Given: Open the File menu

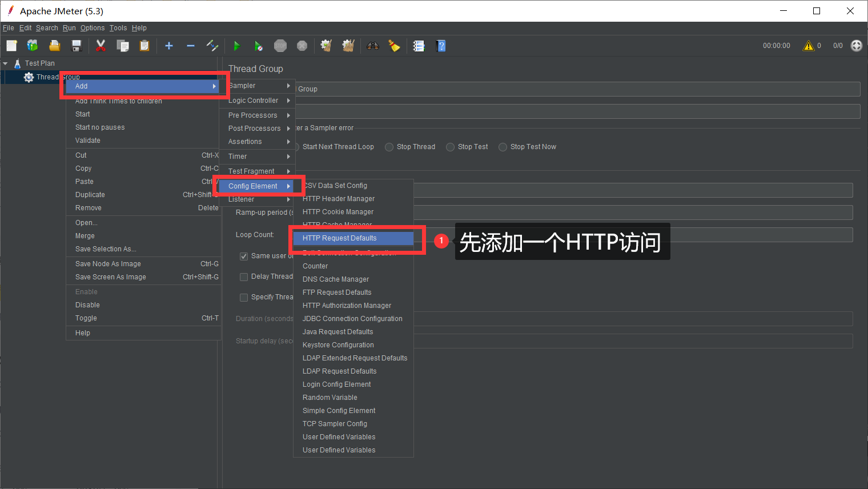Looking at the screenshot, I should [8, 28].
